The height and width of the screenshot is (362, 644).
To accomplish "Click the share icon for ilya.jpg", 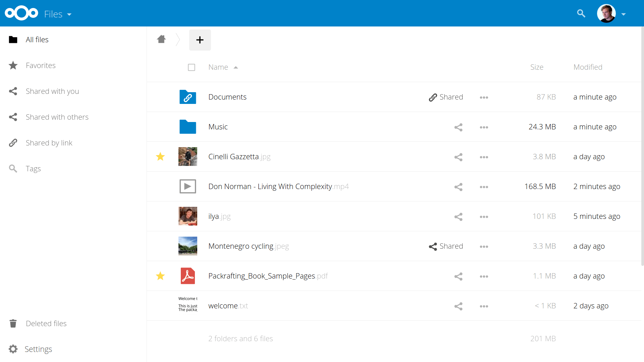I will click(458, 216).
